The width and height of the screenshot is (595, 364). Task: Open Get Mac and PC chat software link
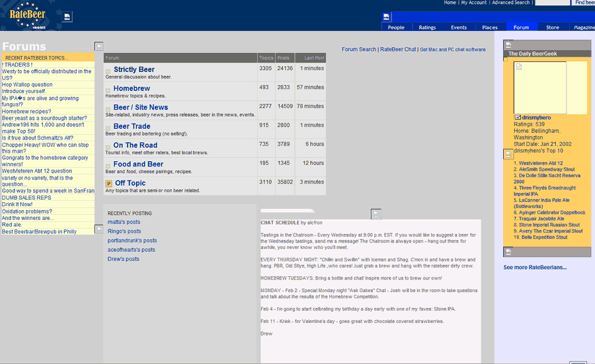point(453,50)
